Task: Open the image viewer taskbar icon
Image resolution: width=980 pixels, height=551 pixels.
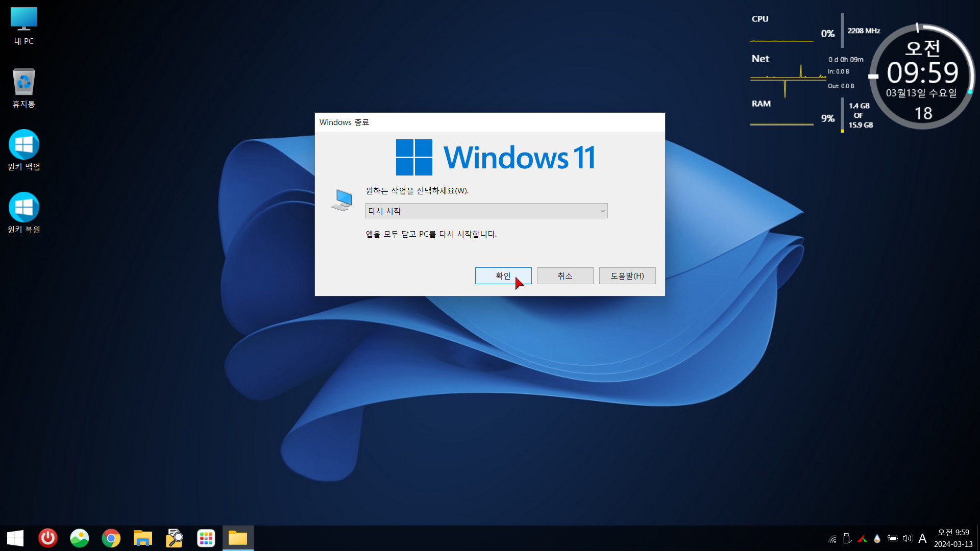Action: (x=80, y=538)
